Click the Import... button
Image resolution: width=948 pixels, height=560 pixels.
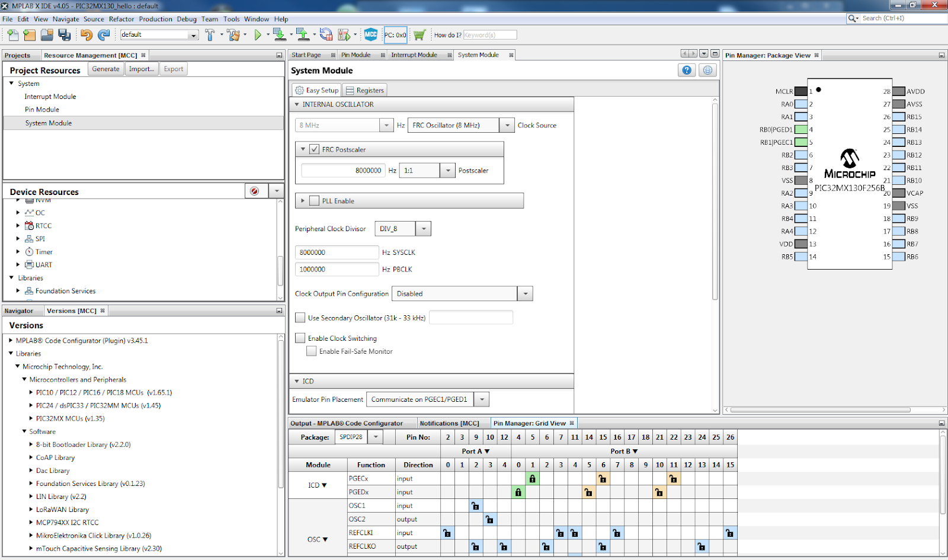pyautogui.click(x=142, y=69)
